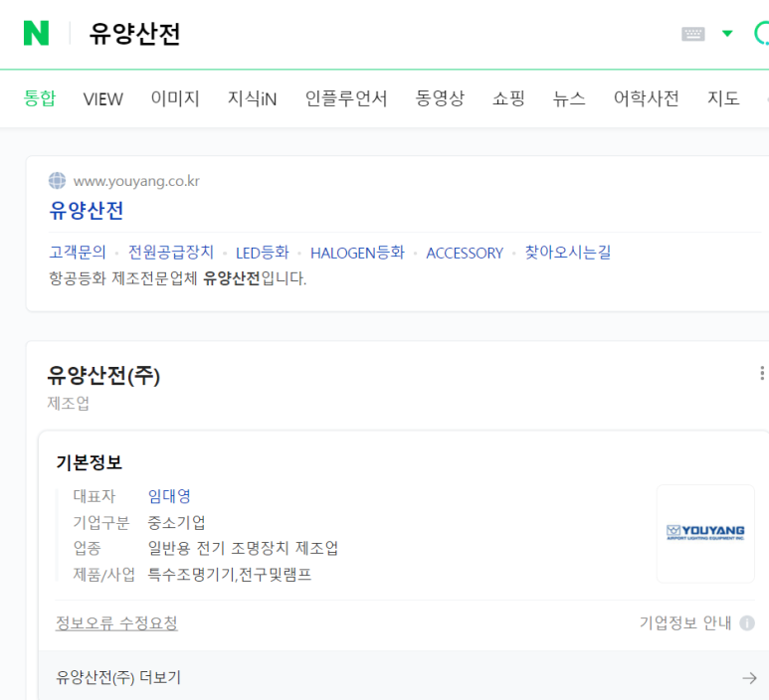Open the three-dot more menu for 유양산전(주)
The width and height of the screenshot is (769, 700).
pos(762,373)
